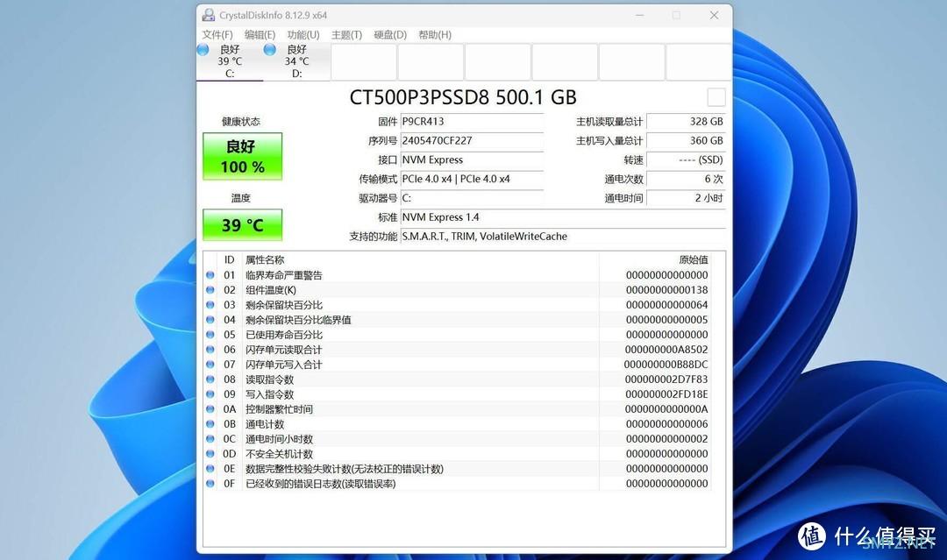This screenshot has width=947, height=560.
Task: Click the CrystalDiskInfo app icon in the title bar
Action: click(x=209, y=15)
